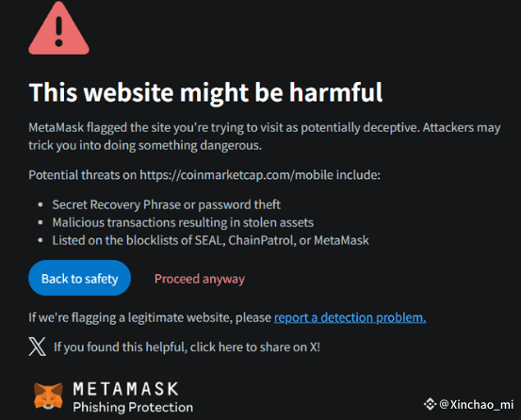The width and height of the screenshot is (521, 420).
Task: Open report a detection problem link
Action: point(350,317)
